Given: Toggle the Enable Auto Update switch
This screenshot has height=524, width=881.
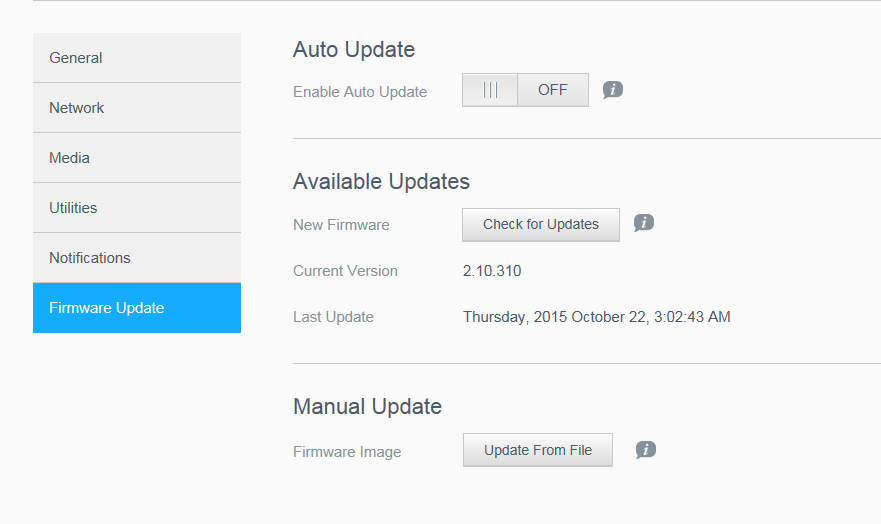Looking at the screenshot, I should [525, 90].
